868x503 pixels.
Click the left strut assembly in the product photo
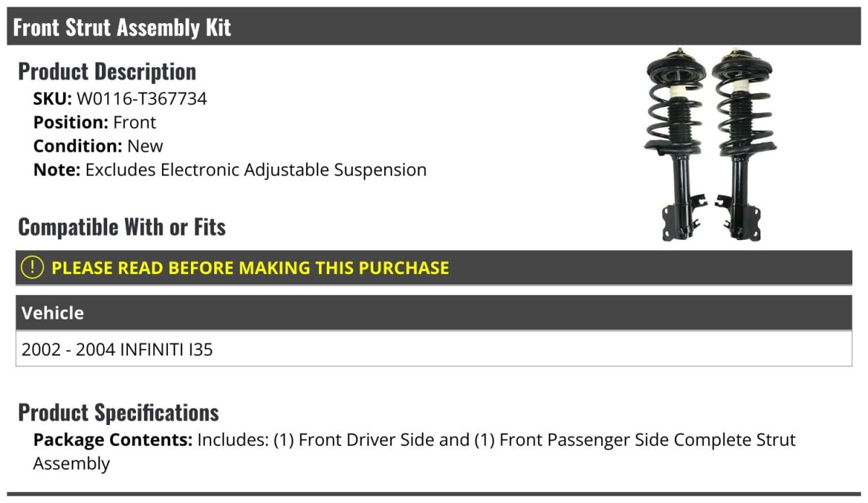[675, 145]
